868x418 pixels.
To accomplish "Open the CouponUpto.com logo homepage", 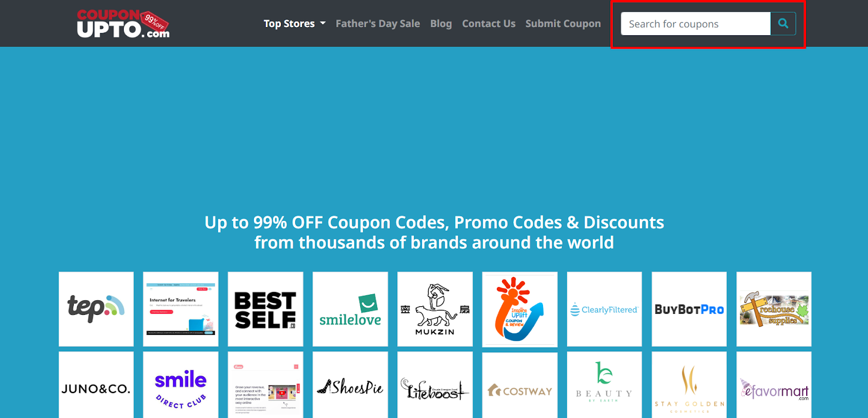I will 123,24.
